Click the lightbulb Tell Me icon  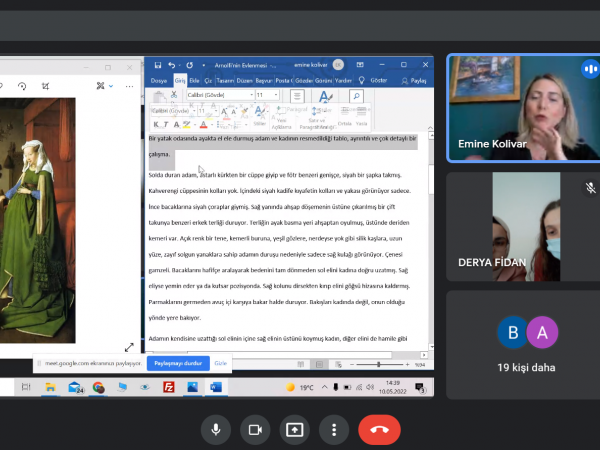pyautogui.click(x=362, y=80)
